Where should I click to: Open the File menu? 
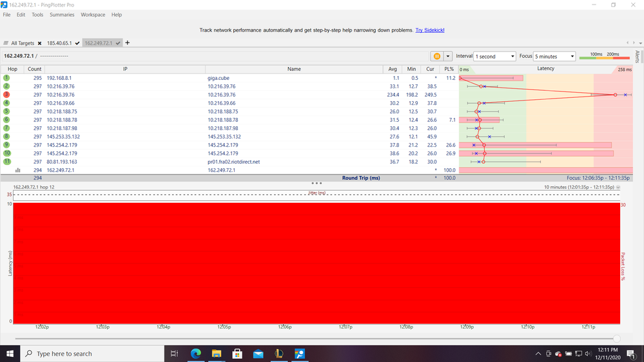[6, 15]
